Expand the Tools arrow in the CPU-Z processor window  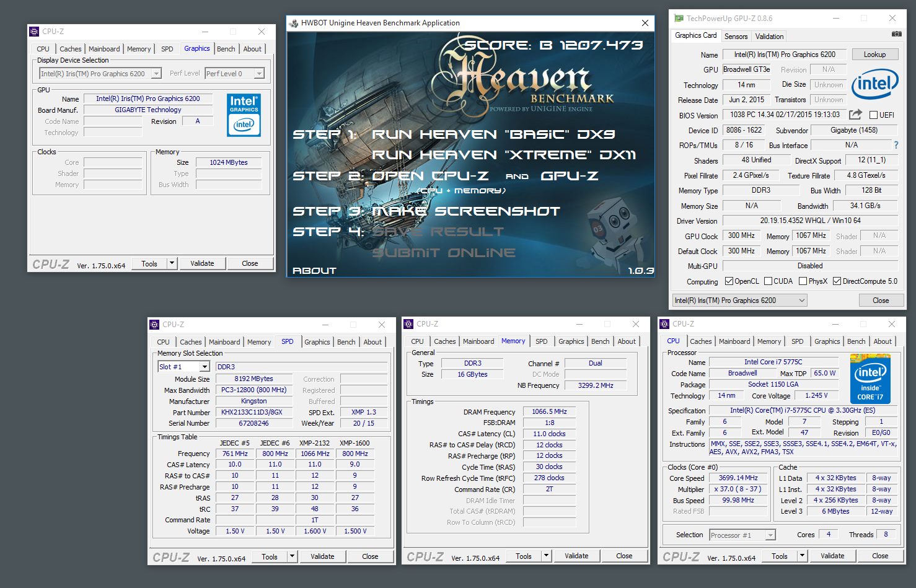[x=803, y=556]
